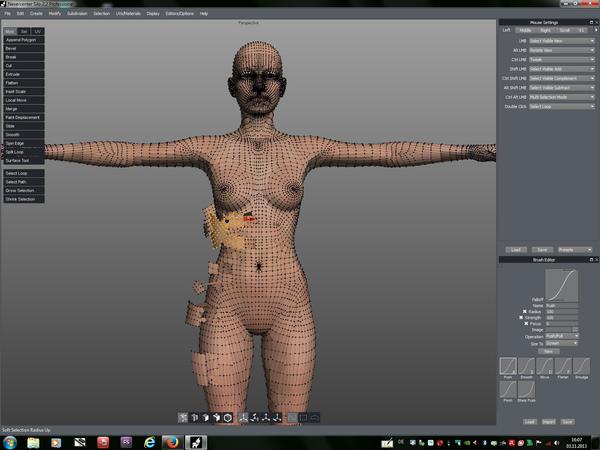This screenshot has width=600, height=450.
Task: Select the Smudge brush preset
Action: tap(581, 366)
